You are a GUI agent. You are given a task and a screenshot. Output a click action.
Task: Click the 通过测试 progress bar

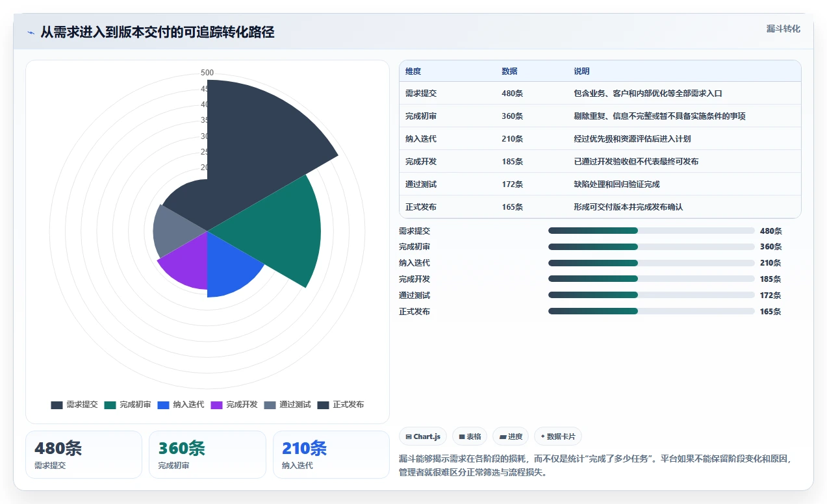[x=652, y=295]
